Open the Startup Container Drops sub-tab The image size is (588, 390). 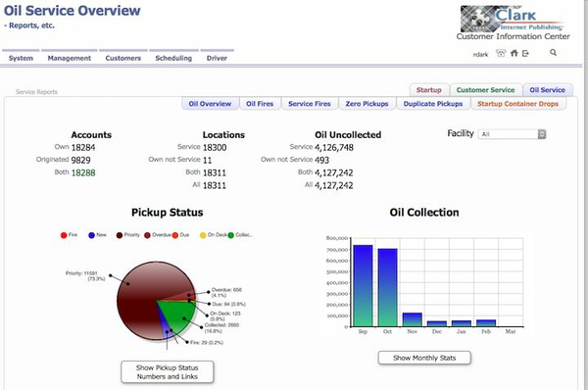tap(517, 104)
